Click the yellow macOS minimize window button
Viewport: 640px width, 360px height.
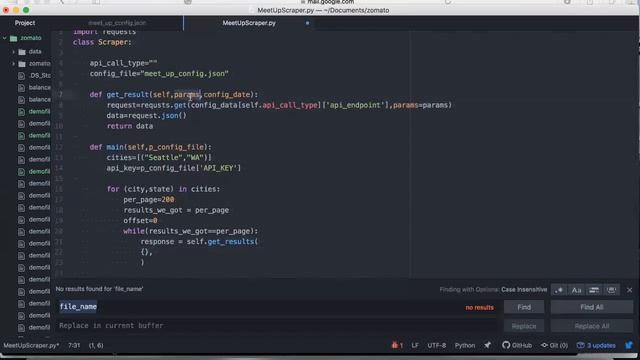[16, 10]
